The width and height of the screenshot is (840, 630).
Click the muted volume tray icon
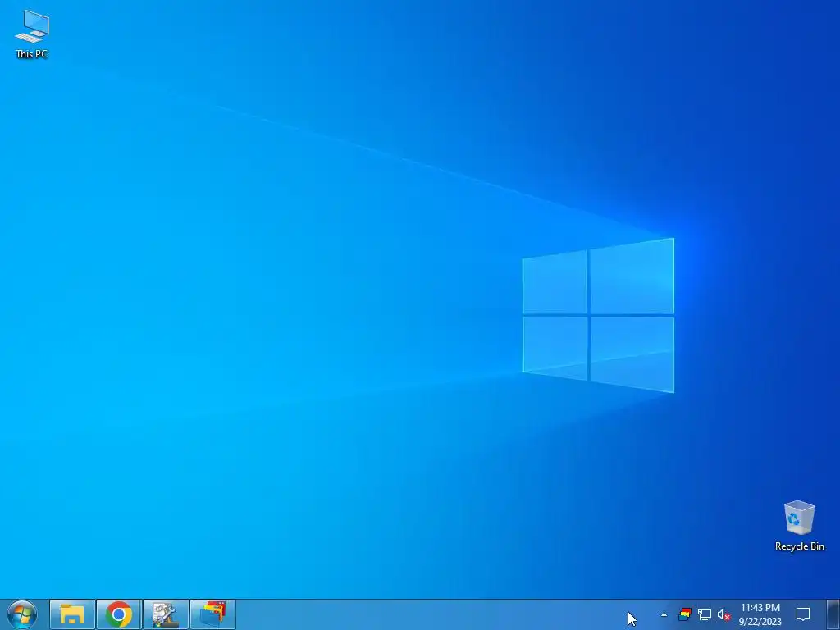coord(724,614)
